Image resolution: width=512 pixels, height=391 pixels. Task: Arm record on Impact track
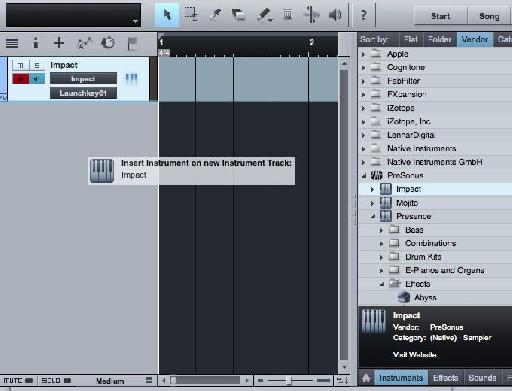[x=21, y=79]
